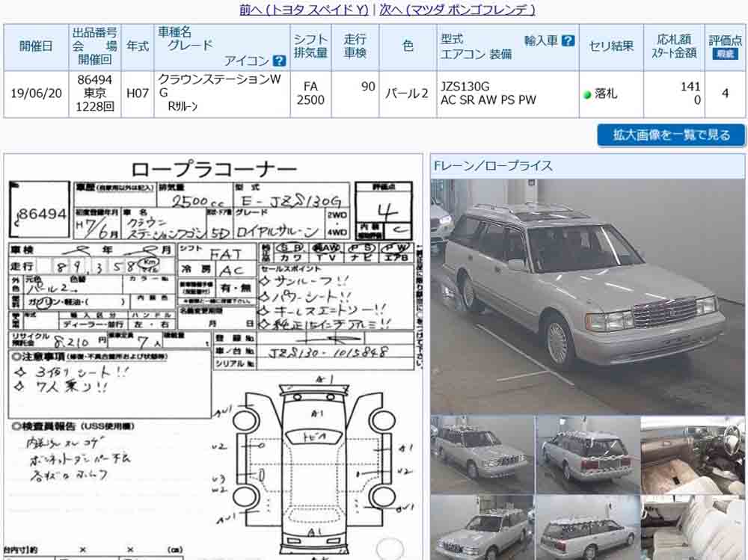
Task: Select the equipment text AC SR AW PS PW
Action: (488, 100)
